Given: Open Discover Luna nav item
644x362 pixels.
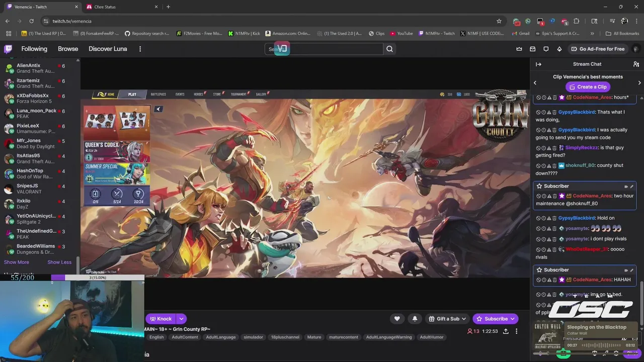Looking at the screenshot, I should tap(108, 49).
